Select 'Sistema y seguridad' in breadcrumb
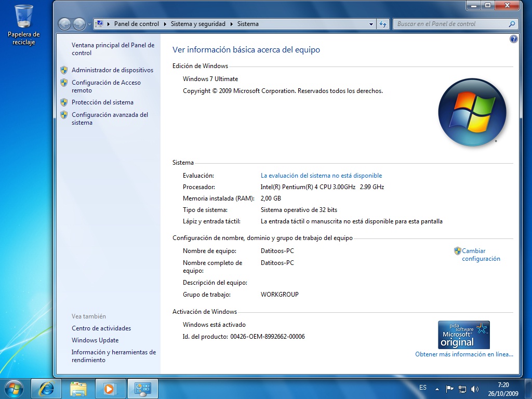 tap(198, 24)
